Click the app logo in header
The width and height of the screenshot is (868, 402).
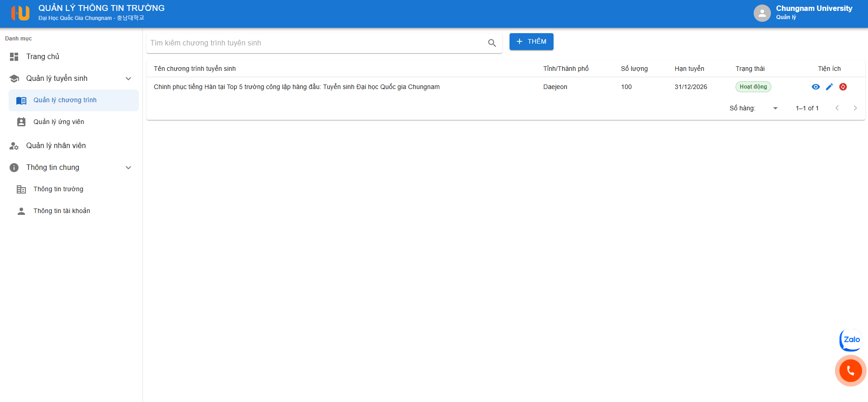20,13
